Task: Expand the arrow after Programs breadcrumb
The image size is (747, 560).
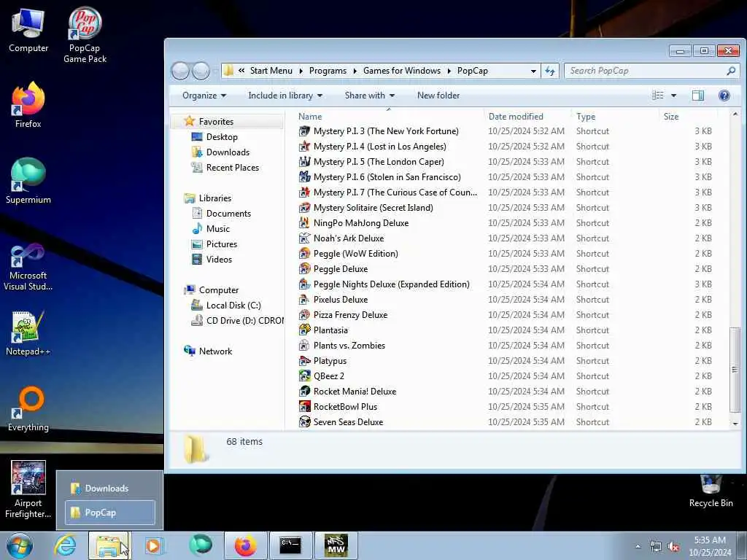Action: (355, 71)
